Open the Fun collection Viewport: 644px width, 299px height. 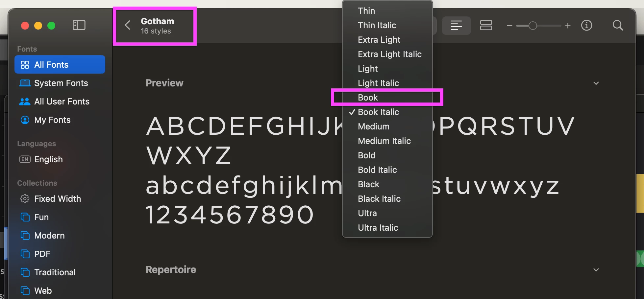pyautogui.click(x=60, y=217)
